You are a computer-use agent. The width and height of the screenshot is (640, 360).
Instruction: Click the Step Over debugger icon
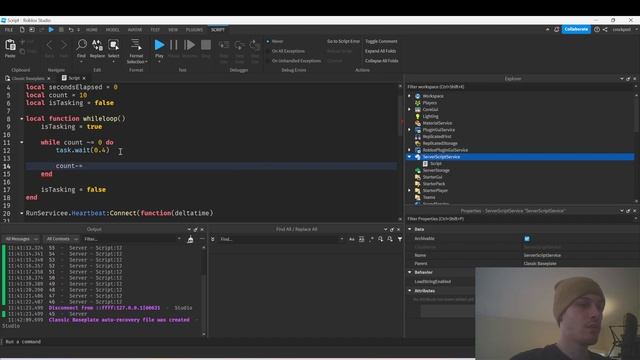(239, 45)
